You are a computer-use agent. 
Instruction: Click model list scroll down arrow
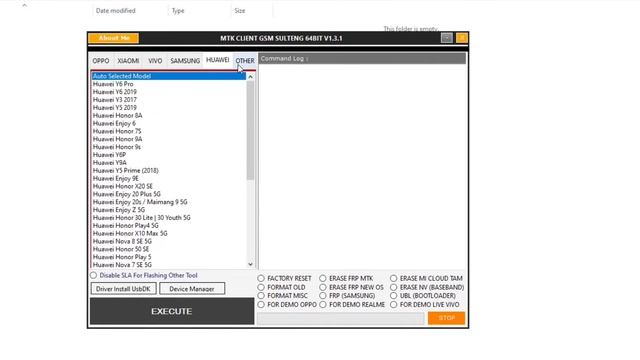pos(250,264)
